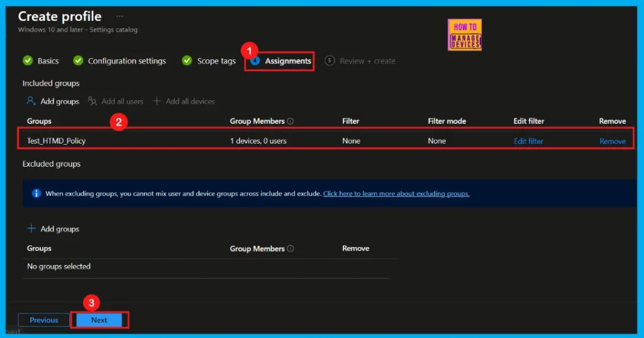Click the Configuration settings green checkmark icon
Screen dimensions: 644x338
coord(78,60)
